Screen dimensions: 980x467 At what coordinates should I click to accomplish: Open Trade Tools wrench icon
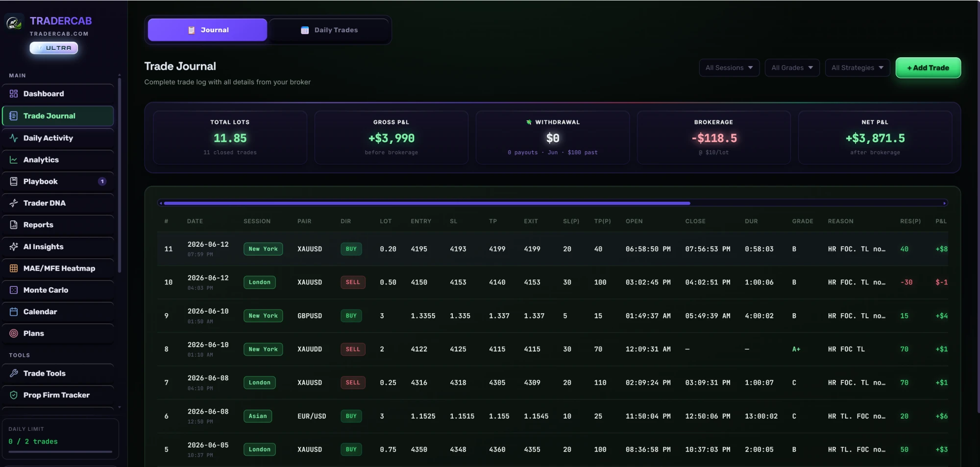pos(14,373)
